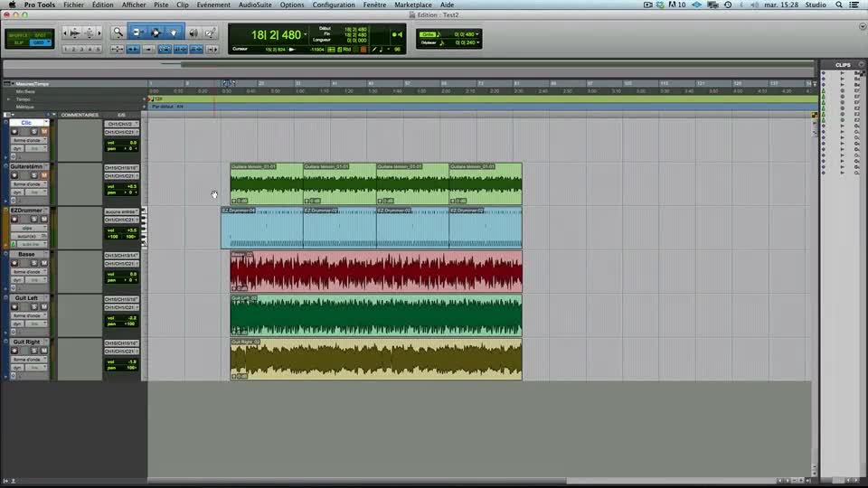Screen dimensions: 868x488
Task: Solo the Basse track
Action: (x=33, y=263)
